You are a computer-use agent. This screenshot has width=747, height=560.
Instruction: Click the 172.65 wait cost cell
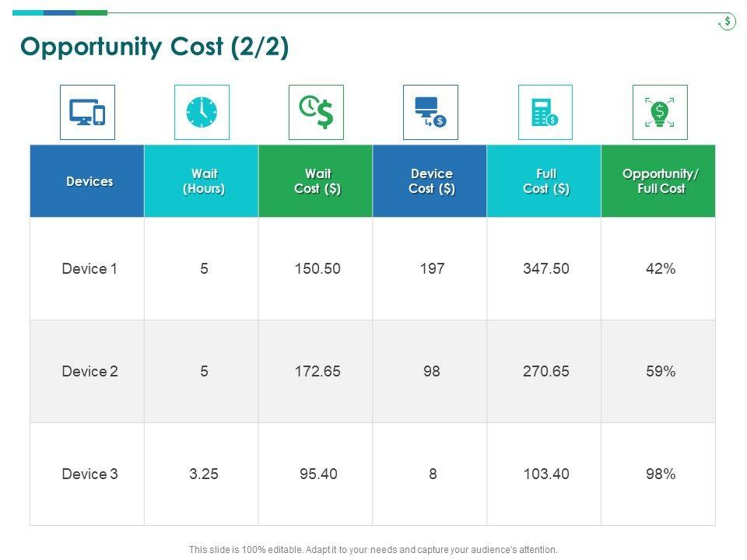pyautogui.click(x=317, y=372)
